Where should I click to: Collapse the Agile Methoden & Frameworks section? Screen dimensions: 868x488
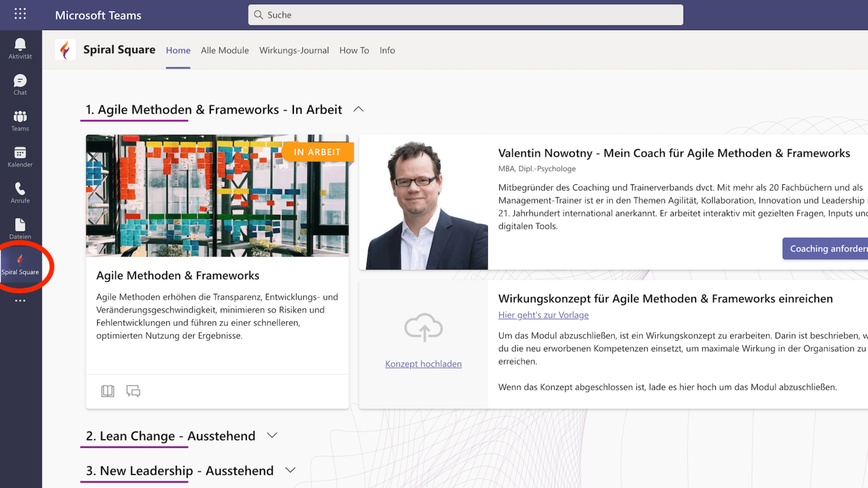358,110
